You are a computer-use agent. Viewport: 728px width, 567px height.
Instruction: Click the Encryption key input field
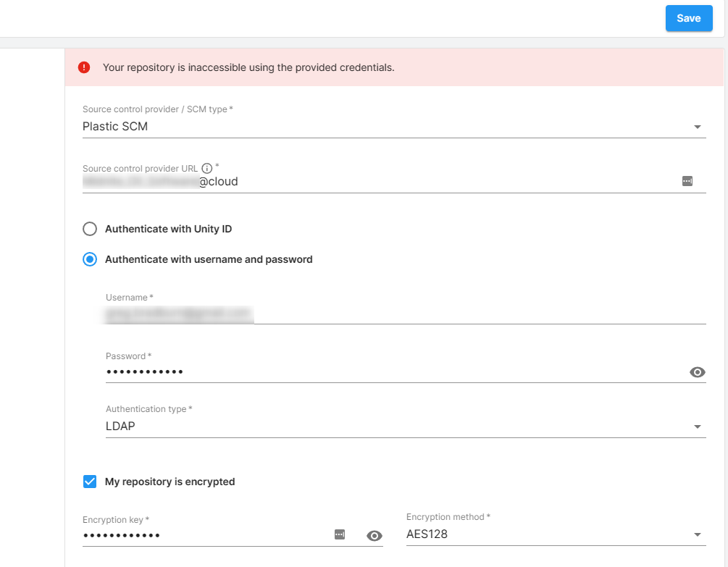pyautogui.click(x=203, y=535)
